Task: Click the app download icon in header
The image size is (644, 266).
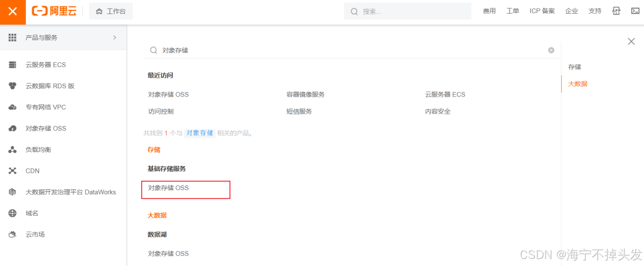Action: (616, 11)
